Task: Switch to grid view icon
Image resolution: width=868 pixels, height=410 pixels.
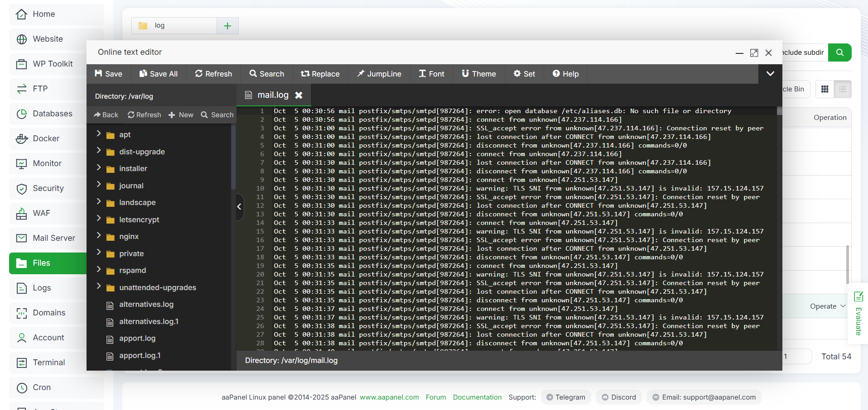Action: [825, 89]
